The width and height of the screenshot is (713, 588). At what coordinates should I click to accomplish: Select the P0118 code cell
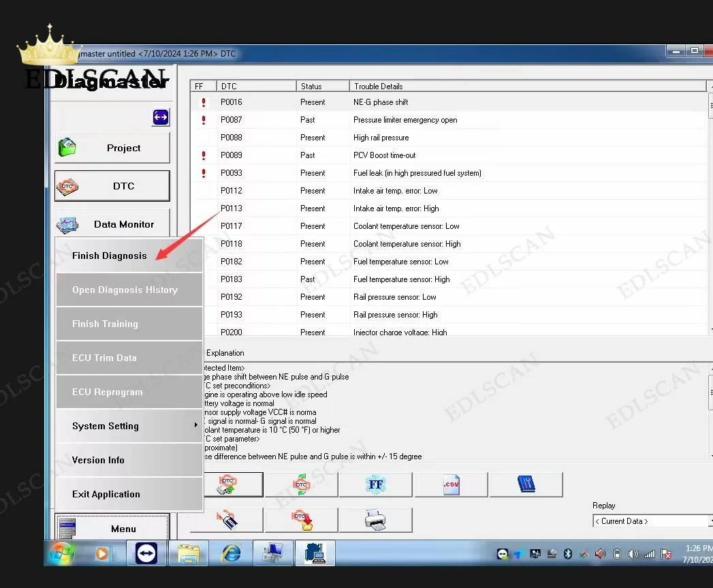232,244
